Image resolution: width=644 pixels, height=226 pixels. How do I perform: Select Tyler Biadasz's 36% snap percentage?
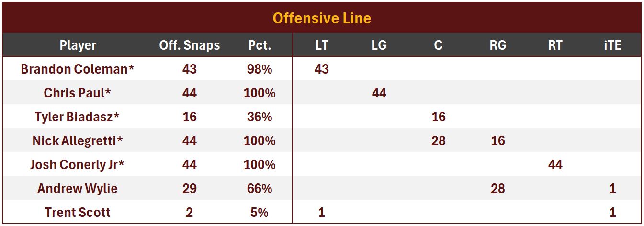260,117
